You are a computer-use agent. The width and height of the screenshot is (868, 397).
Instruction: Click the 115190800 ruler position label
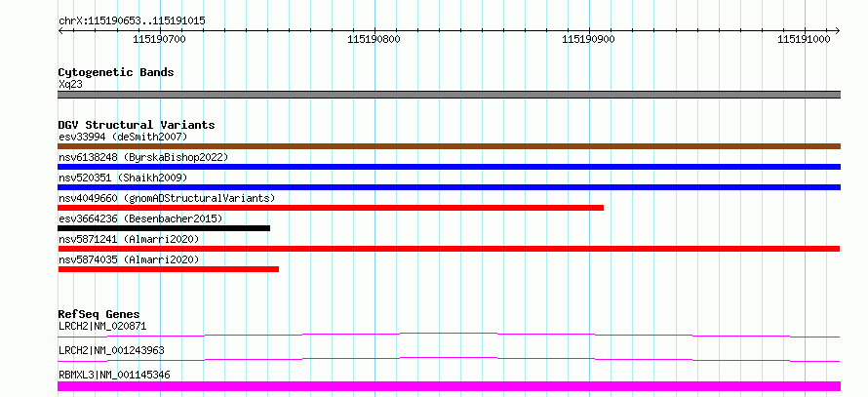[x=375, y=39]
